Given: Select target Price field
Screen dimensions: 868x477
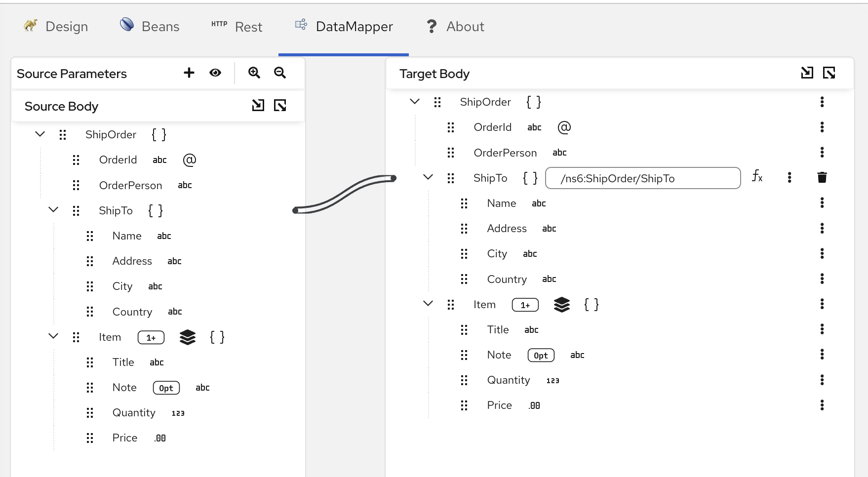Looking at the screenshot, I should [x=500, y=405].
